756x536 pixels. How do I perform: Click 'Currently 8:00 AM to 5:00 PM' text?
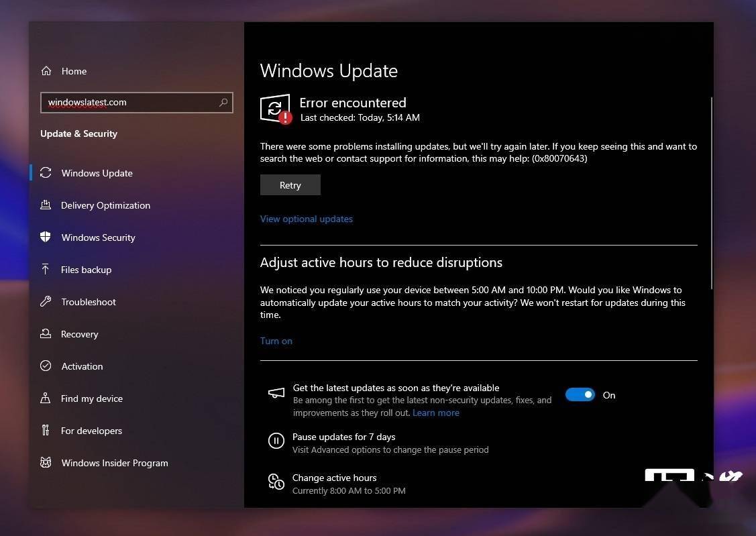349,490
